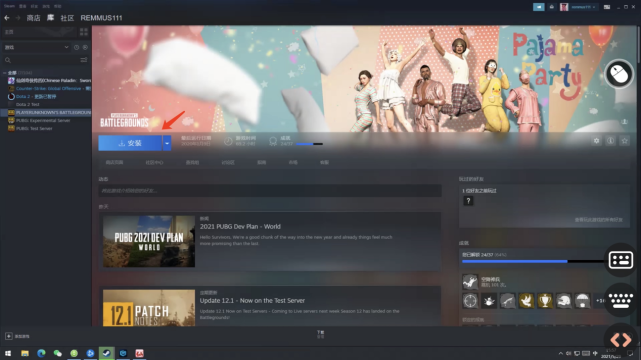Open the PUBG 2021 Dev Plan thumbnail
The width and height of the screenshot is (641, 360).
[x=149, y=241]
